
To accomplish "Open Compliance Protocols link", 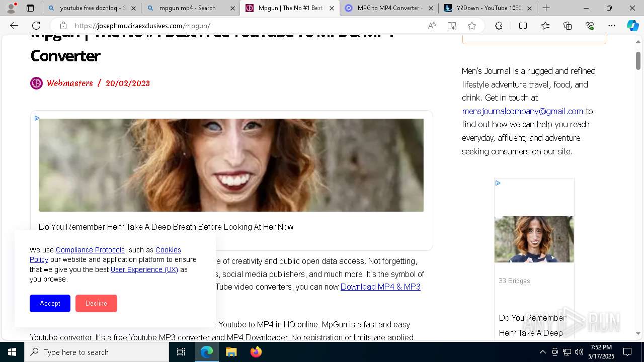I will pyautogui.click(x=90, y=250).
